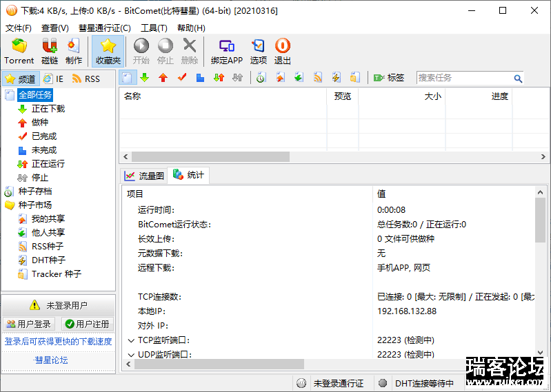The width and height of the screenshot is (551, 392).
Task: Open 他人共享 in the sidebar
Action: coord(48,233)
